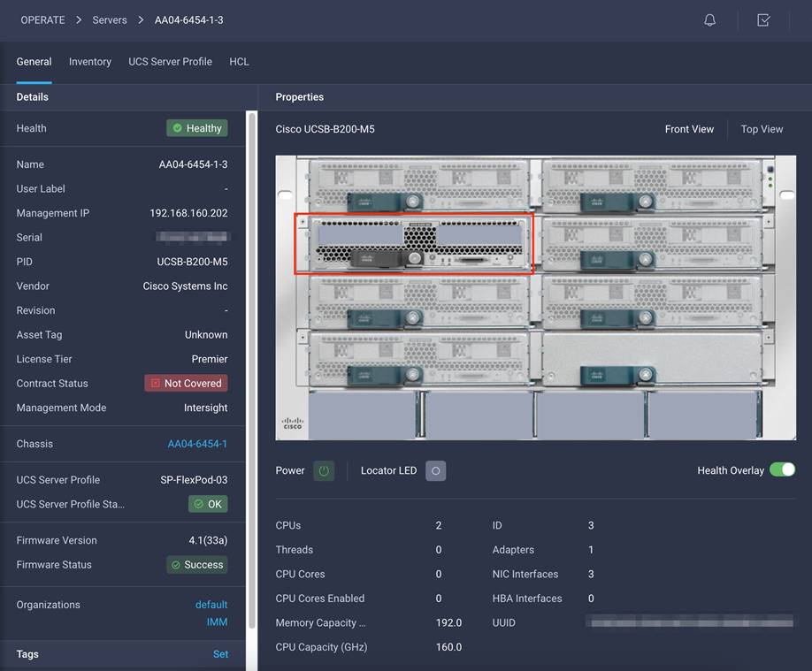The width and height of the screenshot is (812, 671).
Task: Click the Cisco UCSB-B200-M5 heading
Action: click(x=325, y=129)
